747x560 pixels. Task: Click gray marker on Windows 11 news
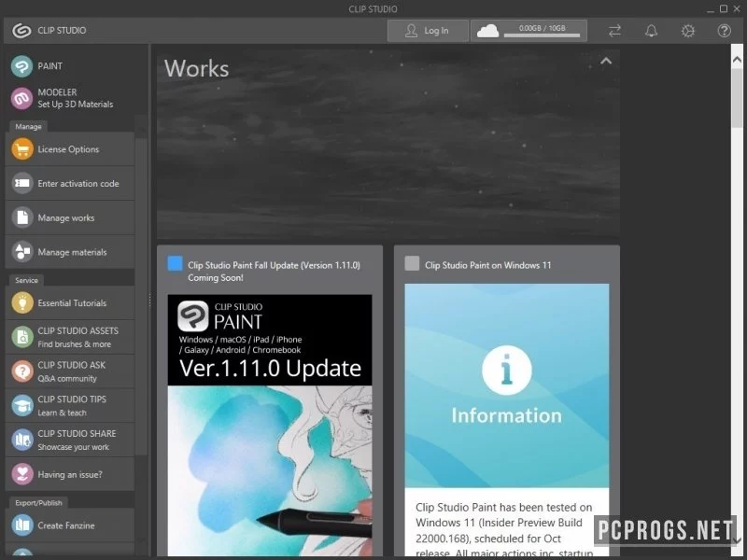point(412,263)
